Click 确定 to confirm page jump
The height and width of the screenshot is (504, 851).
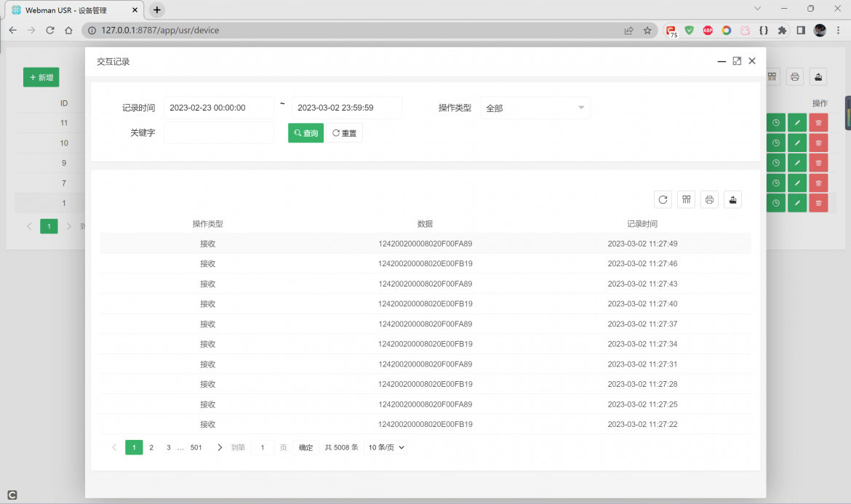point(306,447)
